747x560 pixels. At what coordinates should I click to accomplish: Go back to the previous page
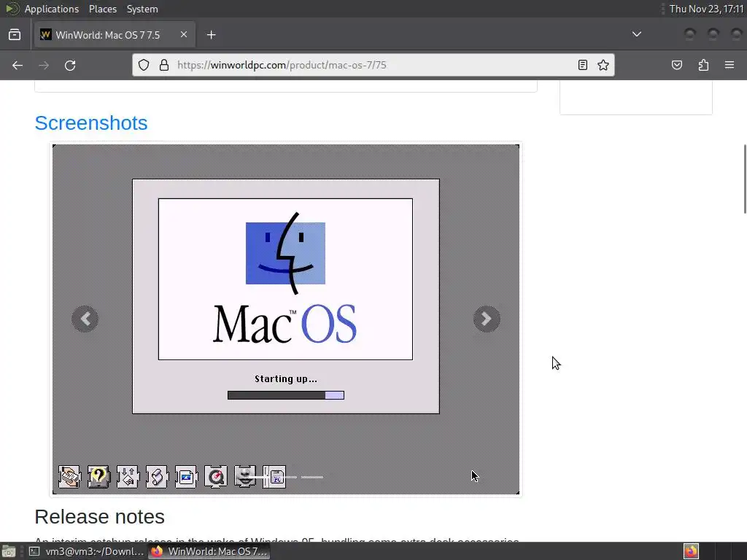pyautogui.click(x=18, y=65)
